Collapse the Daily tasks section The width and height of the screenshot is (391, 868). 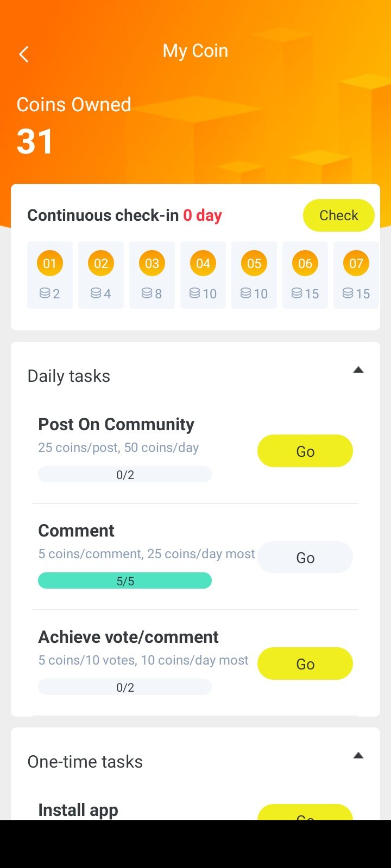[358, 370]
